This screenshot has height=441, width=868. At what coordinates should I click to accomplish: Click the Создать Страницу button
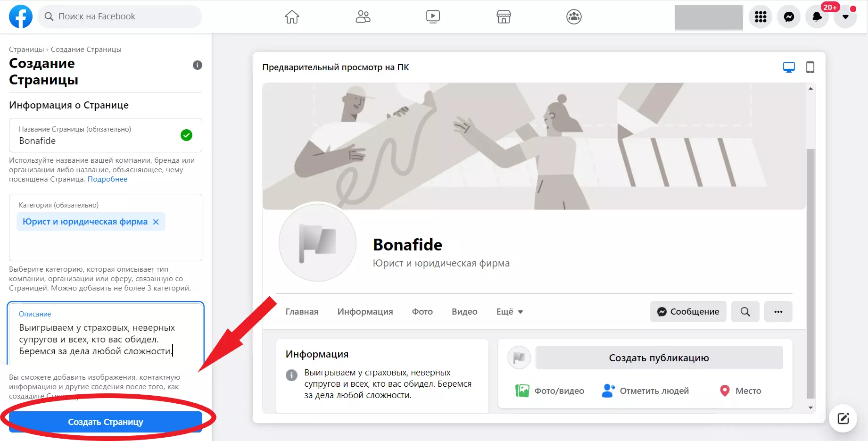pyautogui.click(x=106, y=422)
